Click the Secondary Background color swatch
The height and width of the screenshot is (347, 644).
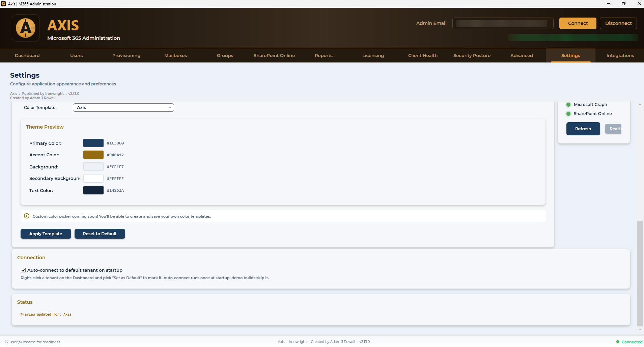[x=93, y=179]
